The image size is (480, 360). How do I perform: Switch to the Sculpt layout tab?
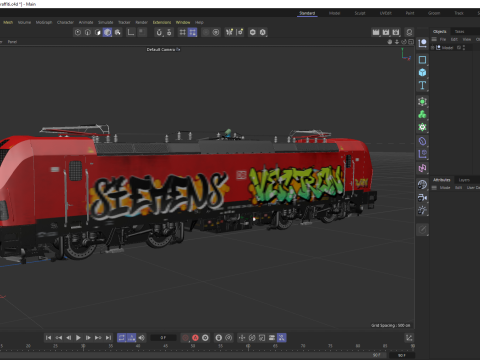click(360, 13)
